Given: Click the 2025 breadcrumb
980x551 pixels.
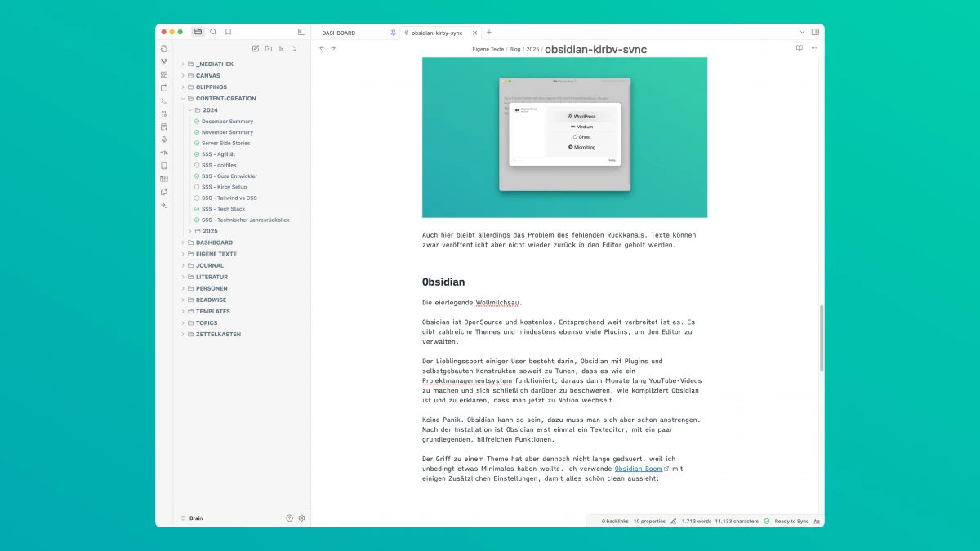Looking at the screenshot, I should coord(532,50).
